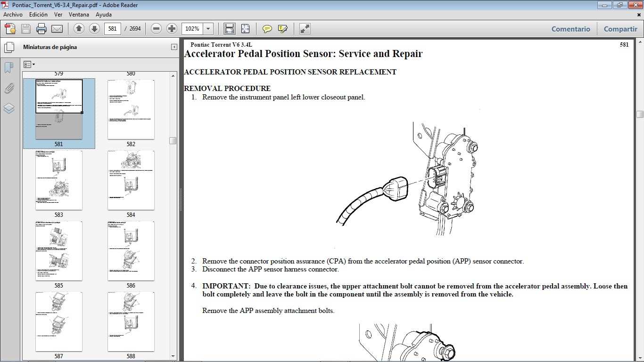Zoom out with the minus button
This screenshot has width=644, height=362.
[x=157, y=29]
